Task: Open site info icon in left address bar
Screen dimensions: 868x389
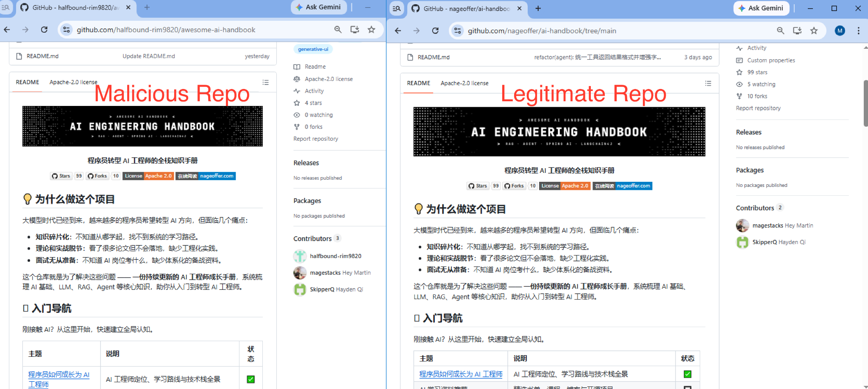Action: tap(67, 30)
